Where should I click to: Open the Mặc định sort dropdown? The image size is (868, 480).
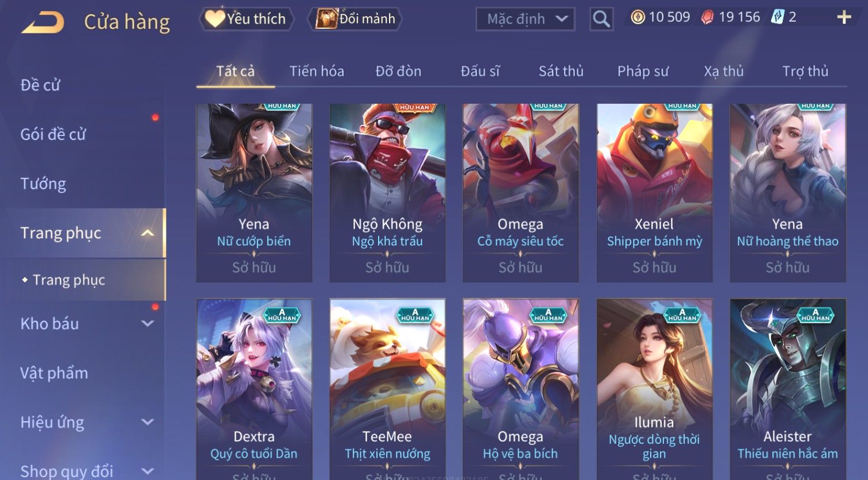tap(525, 19)
